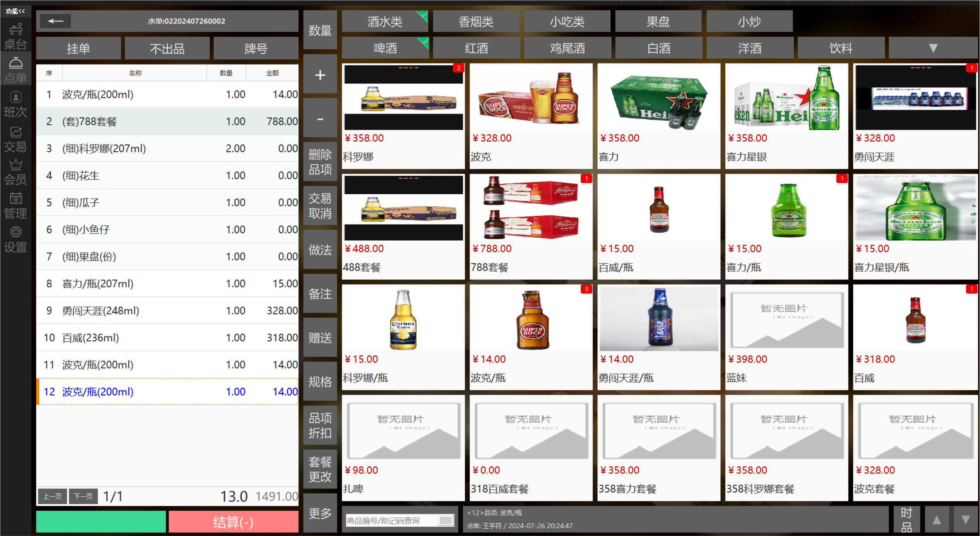The height and width of the screenshot is (536, 980).
Task: Toggle the 啤酒 subcategory selection
Action: (x=385, y=48)
